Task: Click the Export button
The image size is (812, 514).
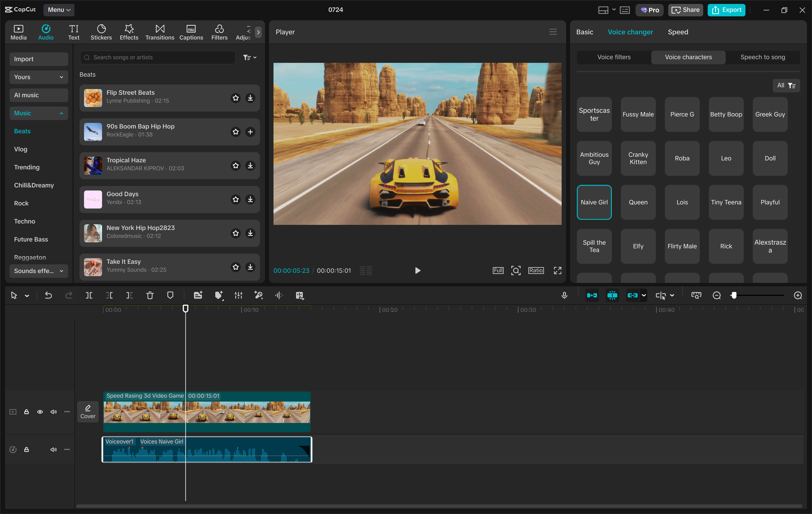Action: tap(726, 10)
